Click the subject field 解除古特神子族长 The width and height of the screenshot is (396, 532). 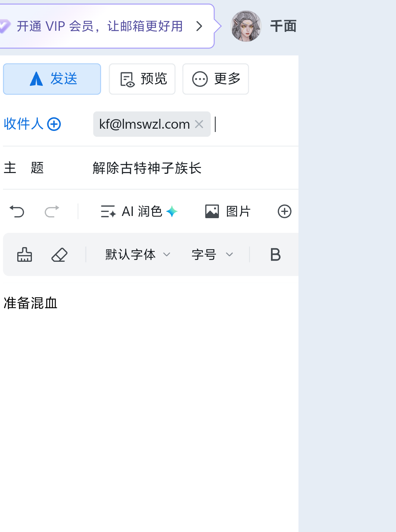(147, 168)
